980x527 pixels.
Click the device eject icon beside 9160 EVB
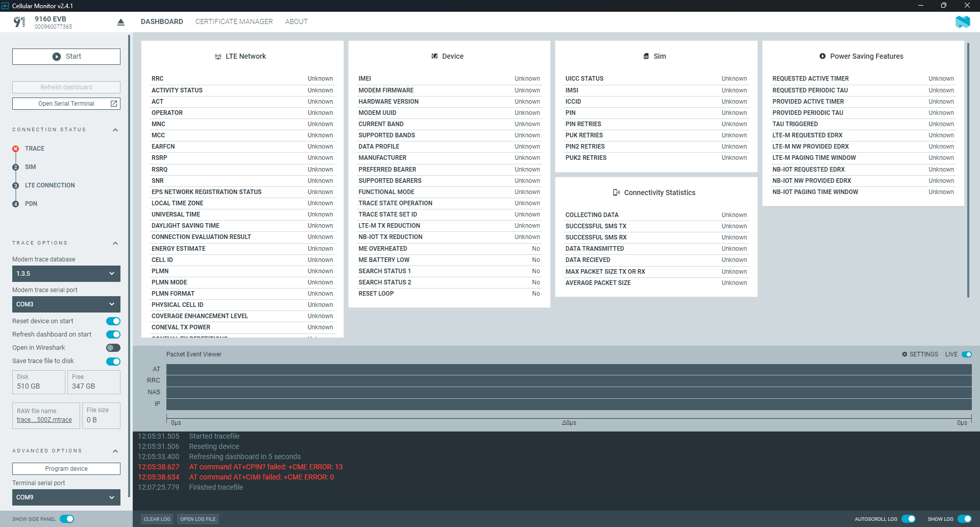(121, 22)
